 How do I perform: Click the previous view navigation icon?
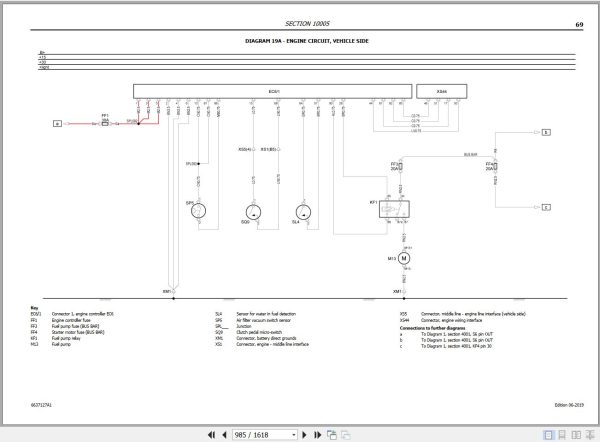(x=332, y=435)
